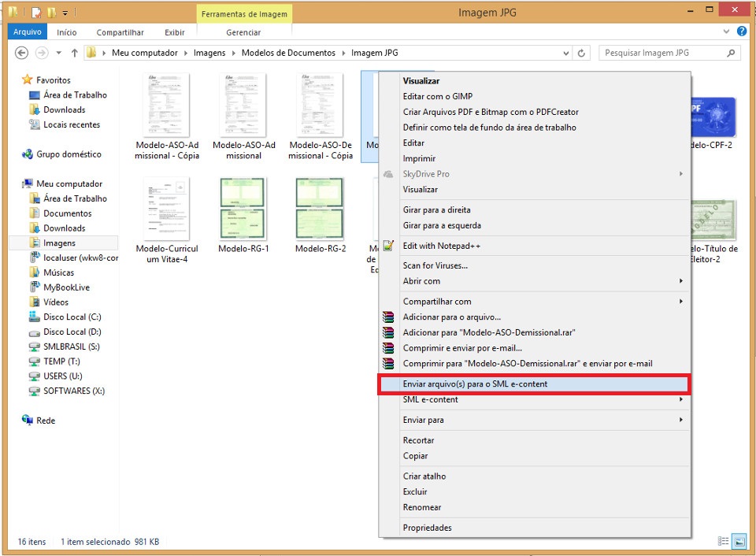The height and width of the screenshot is (556, 756).
Task: Refresh the folder using the refresh icon
Action: coord(580,53)
